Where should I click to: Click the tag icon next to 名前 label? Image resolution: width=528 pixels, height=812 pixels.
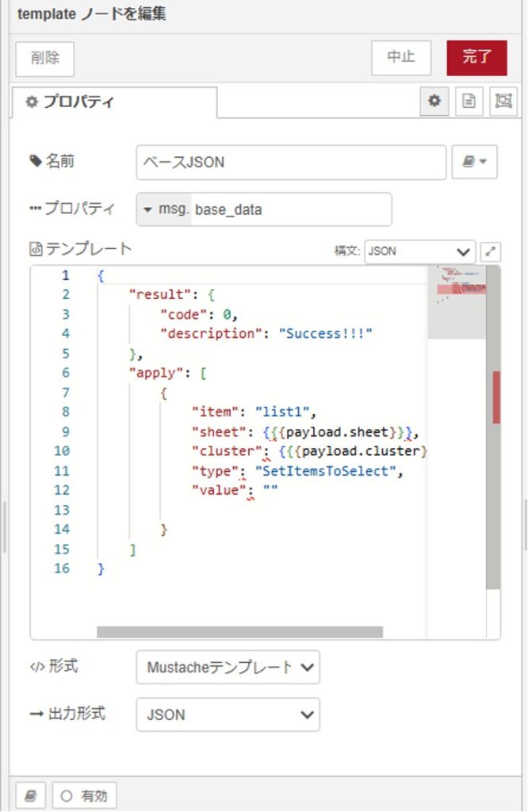(x=35, y=162)
